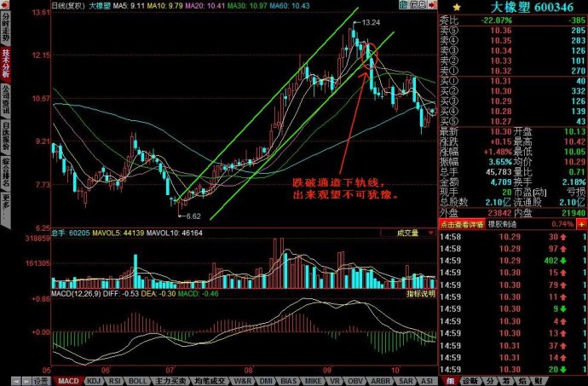Select BIAS indicator tab

[x=289, y=381]
